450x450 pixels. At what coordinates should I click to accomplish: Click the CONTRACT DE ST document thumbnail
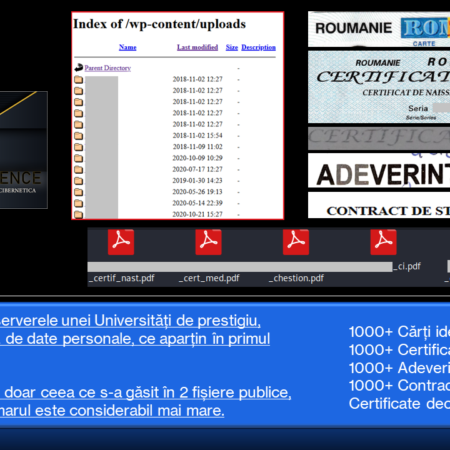click(x=379, y=205)
